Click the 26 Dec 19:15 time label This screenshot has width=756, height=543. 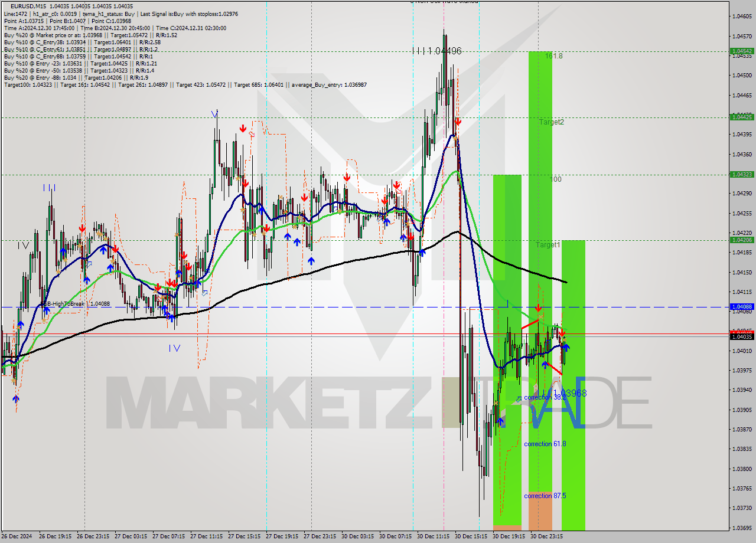click(x=55, y=537)
